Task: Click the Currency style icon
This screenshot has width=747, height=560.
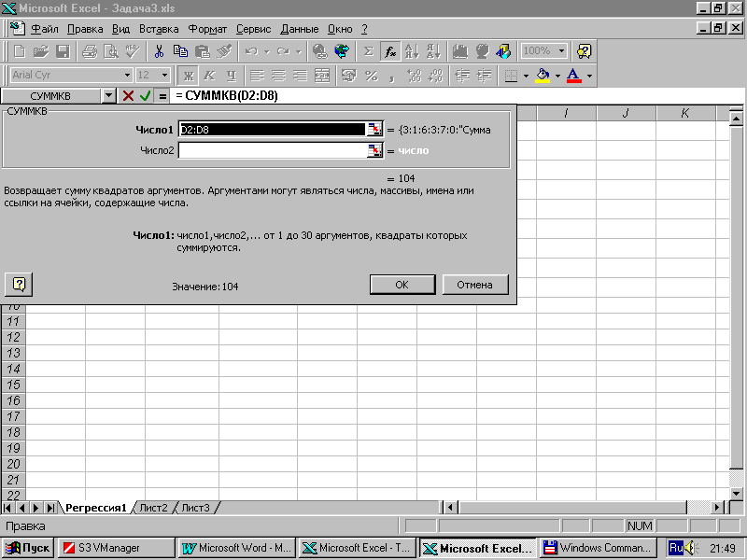Action: coord(349,76)
